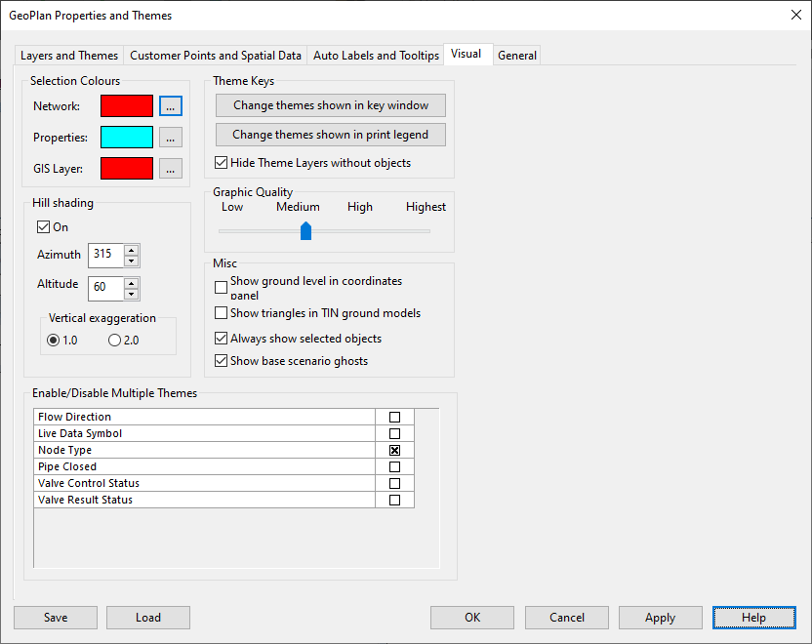Screen dimensions: 812x644
Task: Click the Apply button
Action: pyautogui.click(x=661, y=618)
